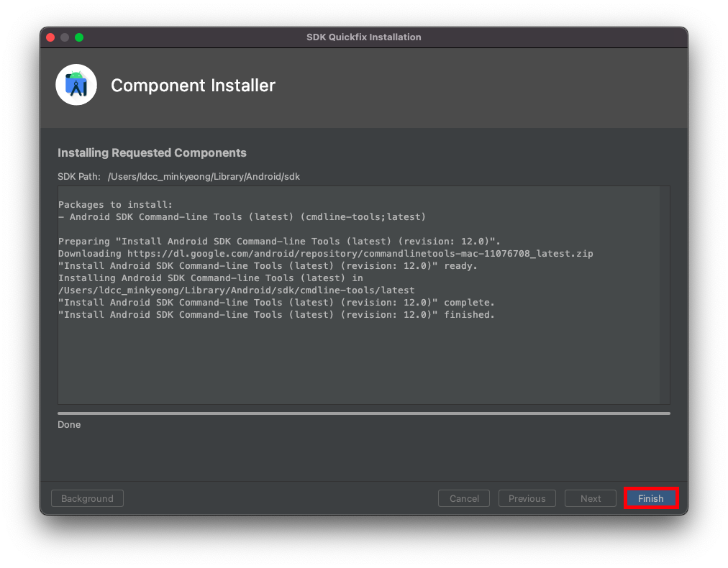Click the Downloading URL log line
Viewport: 728px width, 568px height.
pos(325,253)
